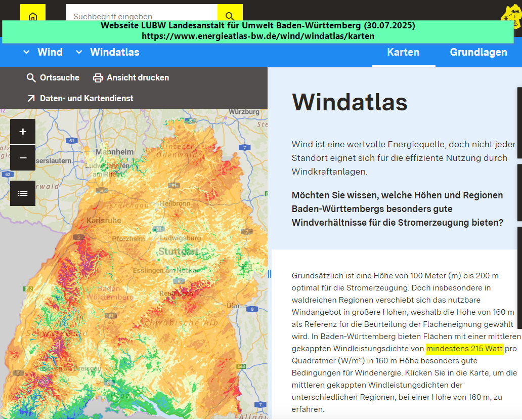This screenshot has width=522, height=420.
Task: Zoom in on the map
Action: click(23, 132)
